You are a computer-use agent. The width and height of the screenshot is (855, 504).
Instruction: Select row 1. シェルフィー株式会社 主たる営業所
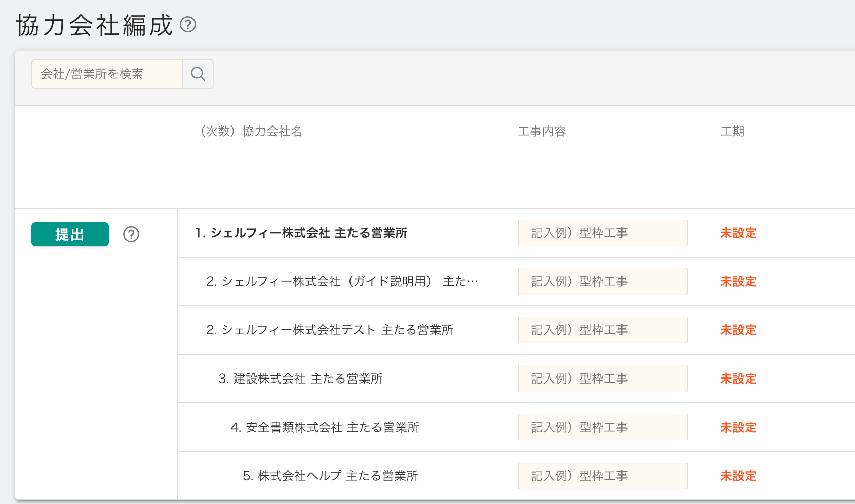point(301,233)
